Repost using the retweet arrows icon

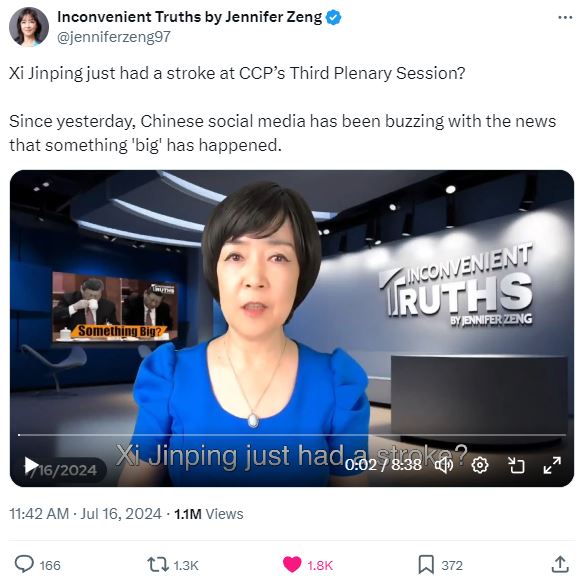tap(158, 564)
